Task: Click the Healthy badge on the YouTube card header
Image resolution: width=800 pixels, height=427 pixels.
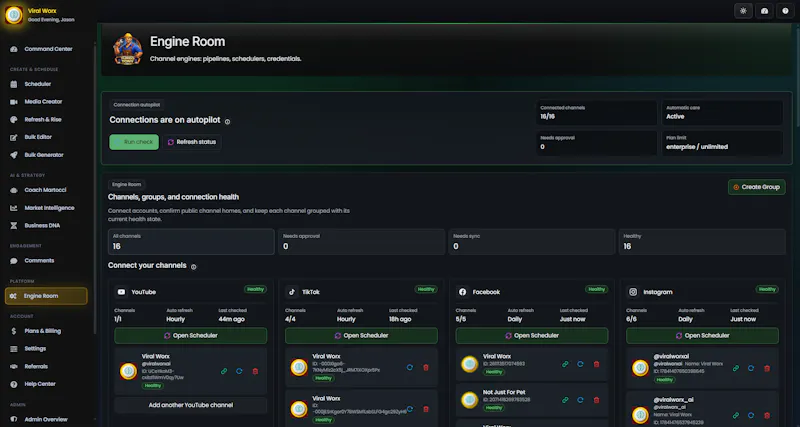Action: pos(255,289)
